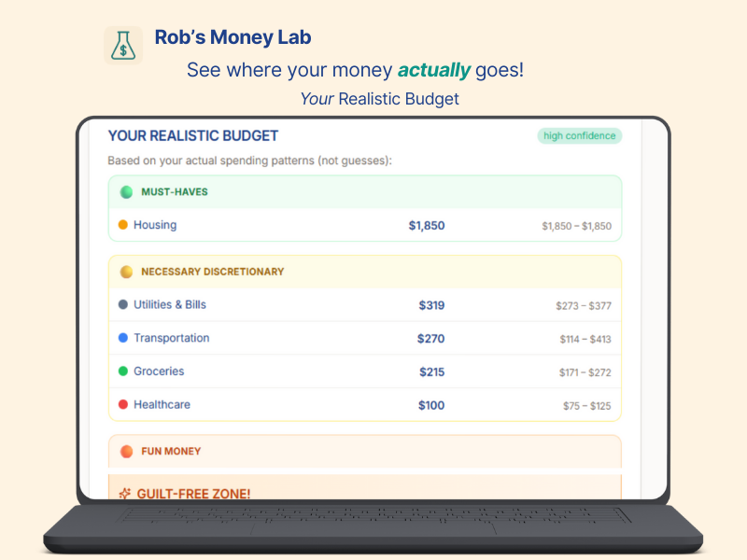Expand the FUN MONEY section
This screenshot has width=747, height=560.
(x=364, y=451)
